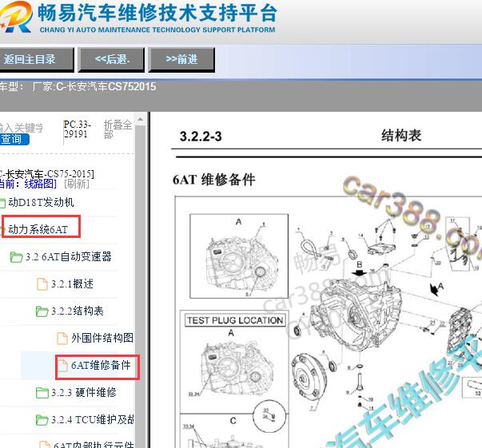Open the 外围件结构图 document
This screenshot has height=448, width=482.
point(102,338)
